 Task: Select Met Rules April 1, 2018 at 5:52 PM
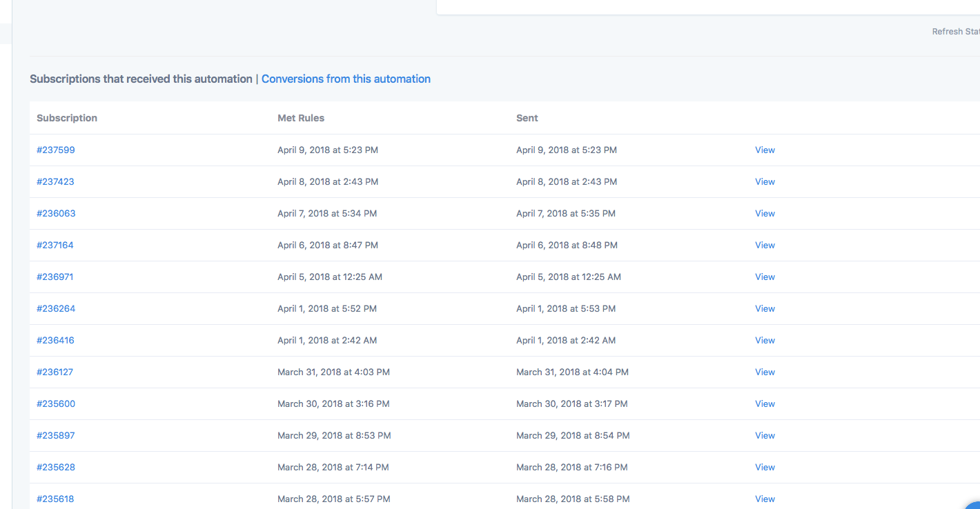(x=327, y=308)
